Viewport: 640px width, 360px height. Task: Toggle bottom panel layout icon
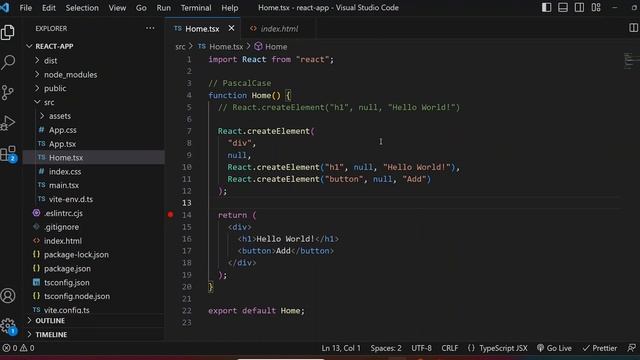click(563, 7)
